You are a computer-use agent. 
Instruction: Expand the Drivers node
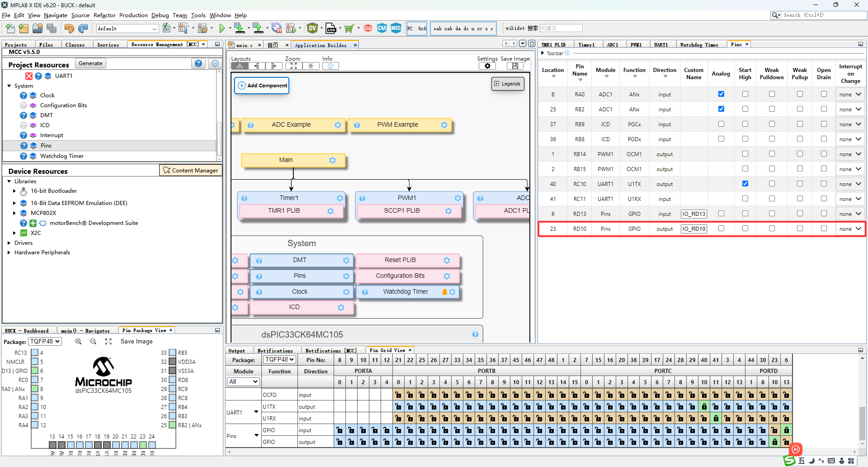click(9, 243)
